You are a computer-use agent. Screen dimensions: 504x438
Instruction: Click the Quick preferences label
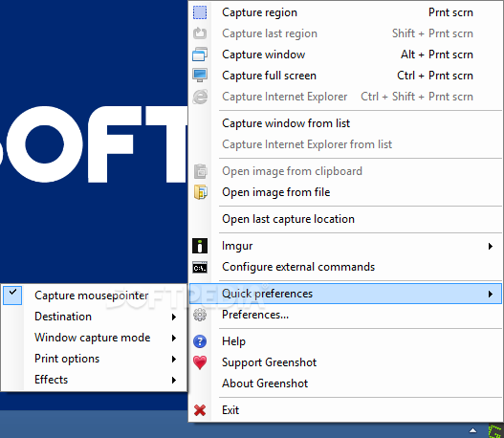coord(267,294)
